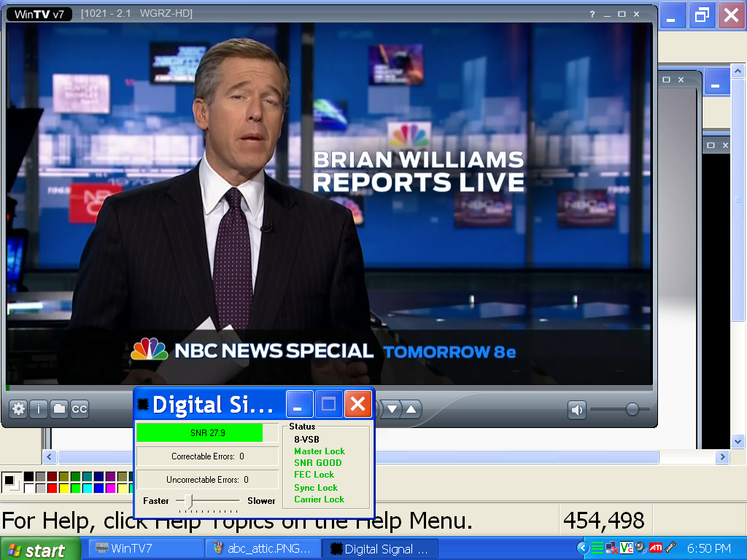This screenshot has width=747, height=560.
Task: Click the 'Sync Lock' status text
Action: [316, 488]
